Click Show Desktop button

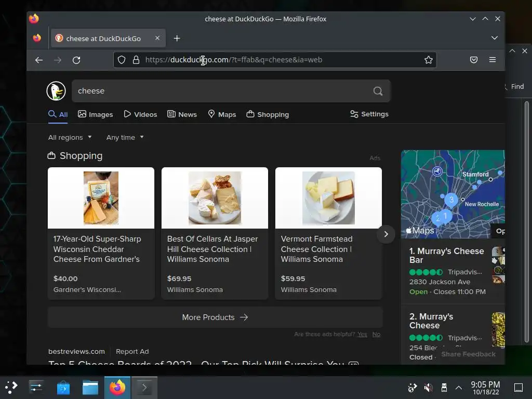(x=518, y=388)
